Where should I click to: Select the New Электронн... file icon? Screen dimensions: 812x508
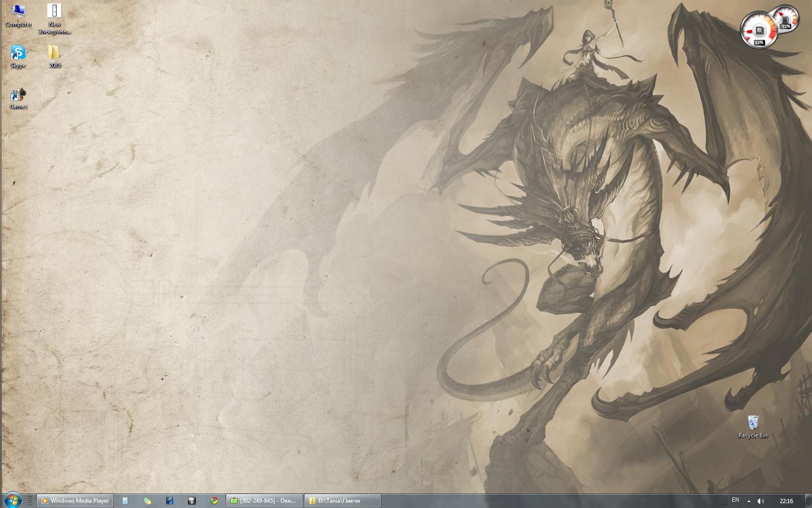point(55,19)
